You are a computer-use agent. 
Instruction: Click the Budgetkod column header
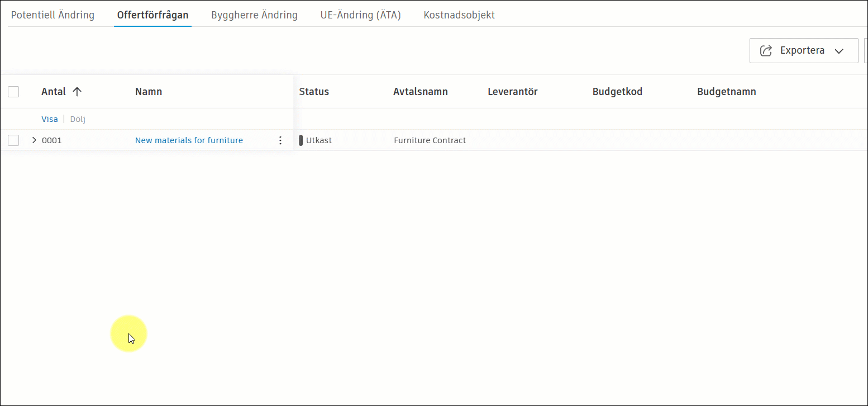pyautogui.click(x=617, y=91)
